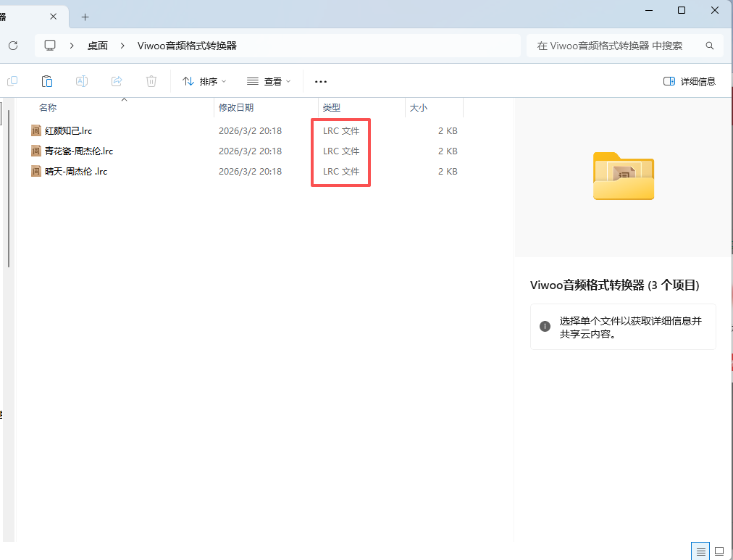Switch to large thumbnails view at bottom-right
The width and height of the screenshot is (733, 560).
(719, 551)
